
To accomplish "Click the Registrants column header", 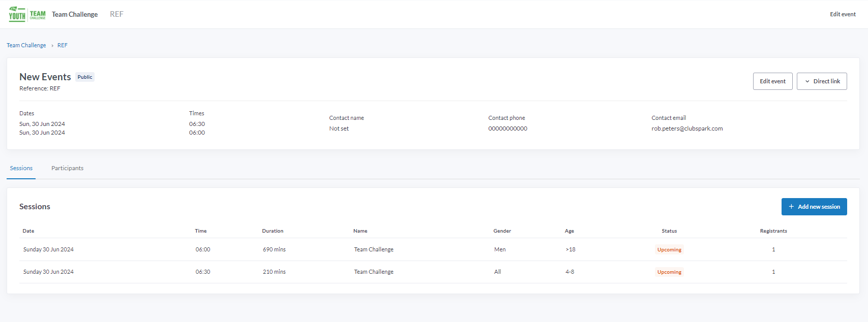I will point(773,231).
